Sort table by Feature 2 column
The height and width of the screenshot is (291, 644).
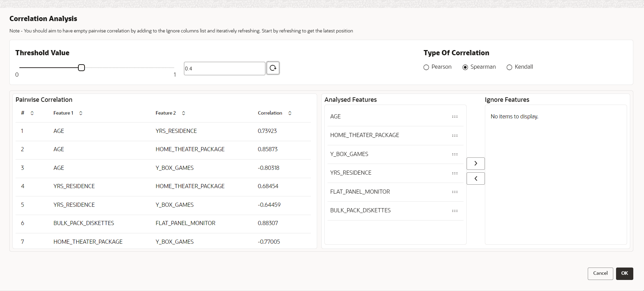tap(184, 113)
